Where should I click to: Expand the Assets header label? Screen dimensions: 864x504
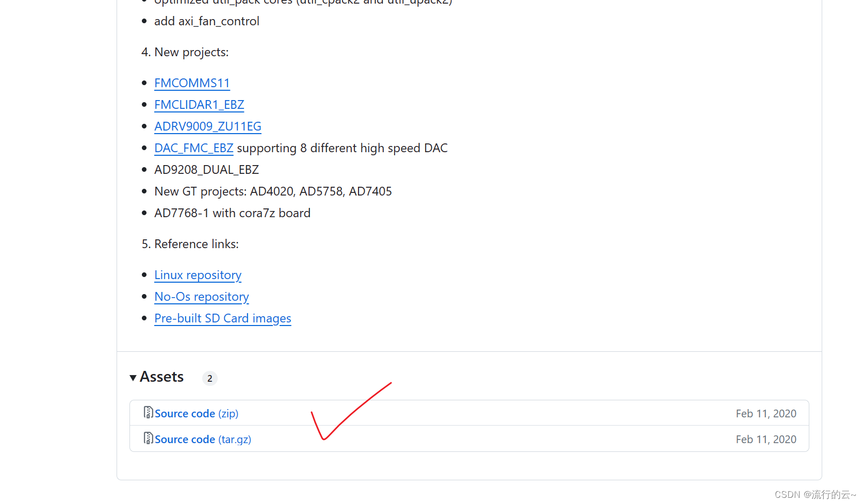coord(161,377)
